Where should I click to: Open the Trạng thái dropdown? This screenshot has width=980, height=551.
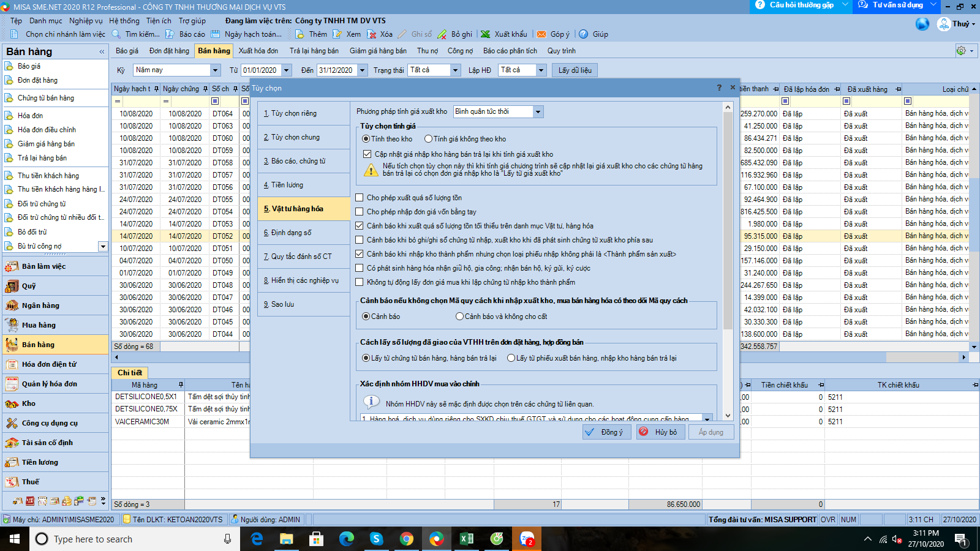tap(455, 70)
